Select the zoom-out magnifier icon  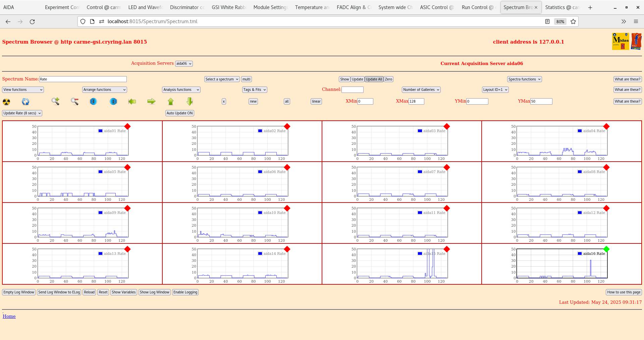click(74, 102)
